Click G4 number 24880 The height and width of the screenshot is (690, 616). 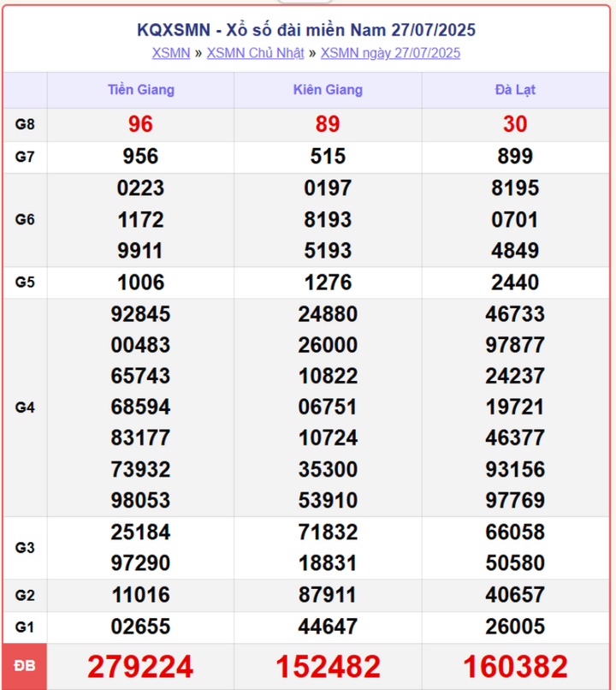point(328,314)
